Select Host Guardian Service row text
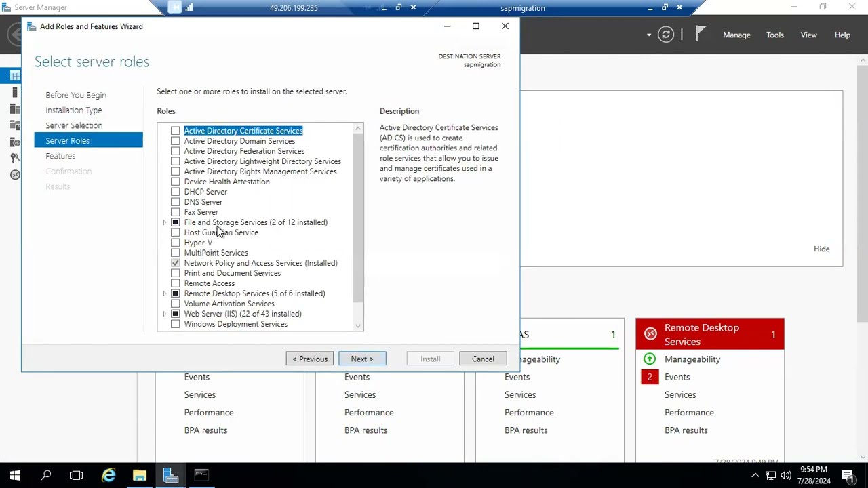The image size is (868, 488). (x=221, y=232)
